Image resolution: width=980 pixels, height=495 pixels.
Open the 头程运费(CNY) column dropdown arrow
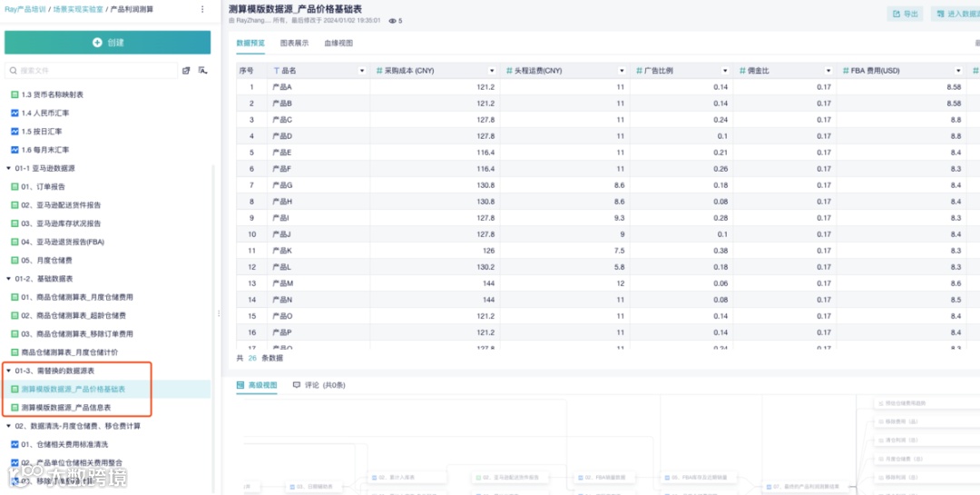[622, 71]
